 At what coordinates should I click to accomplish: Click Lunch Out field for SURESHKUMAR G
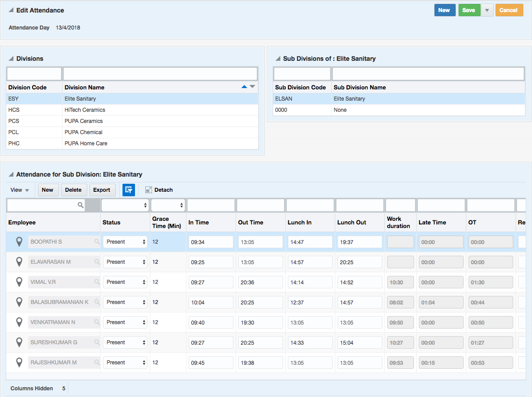click(x=359, y=342)
